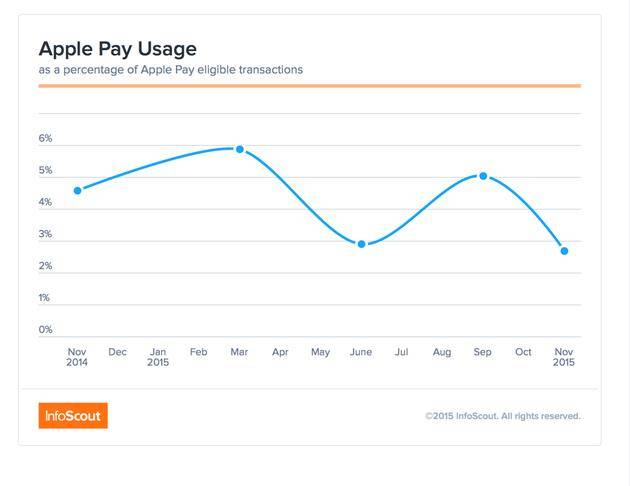Screen dimensions: 630x486
Task: Click the Nov 2014 data point
Action: point(77,190)
